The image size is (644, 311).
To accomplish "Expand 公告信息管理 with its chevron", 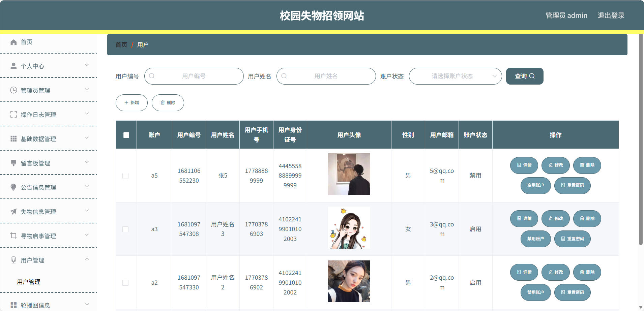I will [x=87, y=186].
